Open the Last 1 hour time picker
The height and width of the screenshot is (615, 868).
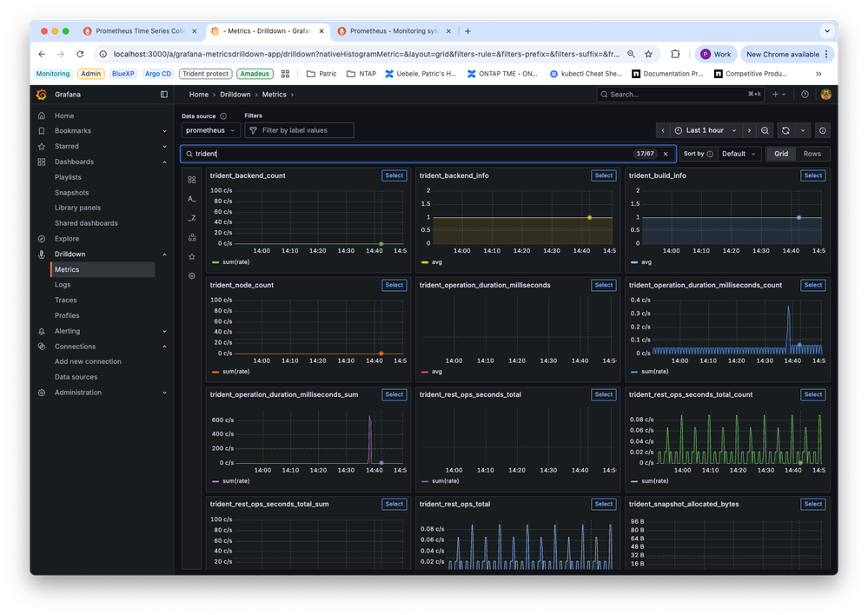[706, 130]
